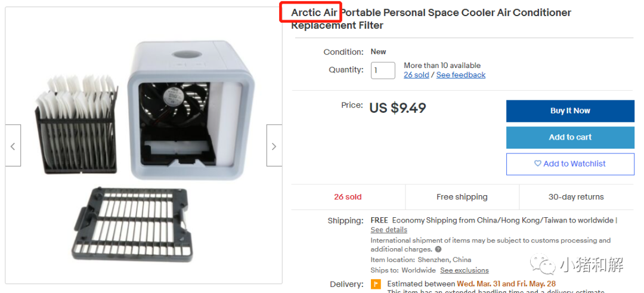Open the 26 sold link near quantity
Screen dimensions: 644x293
pyautogui.click(x=416, y=75)
